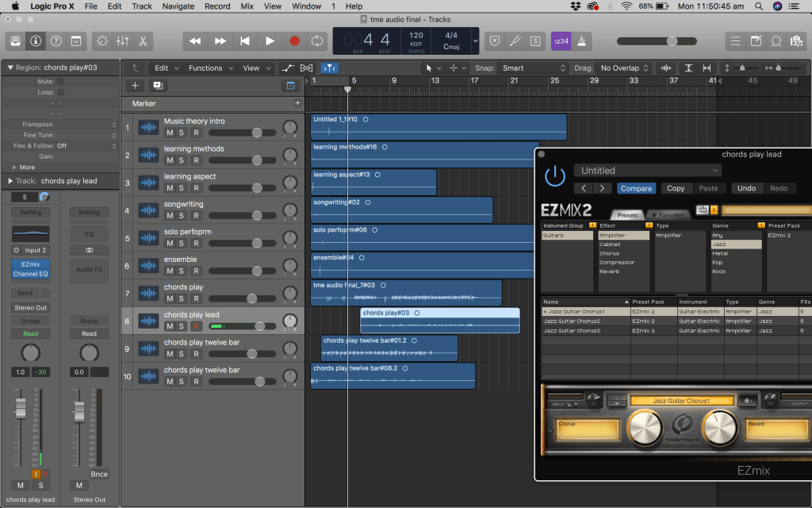The image size is (812, 508).
Task: Open the Snap mode dropdown
Action: pos(534,68)
